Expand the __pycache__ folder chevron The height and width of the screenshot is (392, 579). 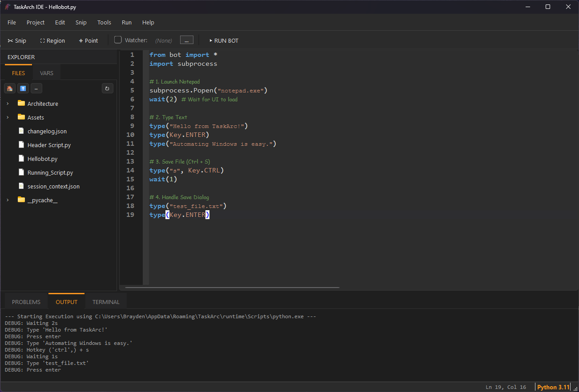click(x=8, y=200)
